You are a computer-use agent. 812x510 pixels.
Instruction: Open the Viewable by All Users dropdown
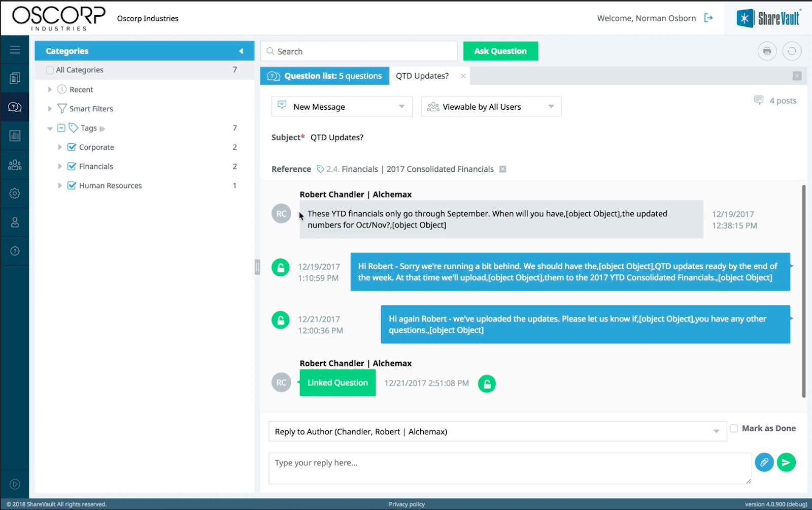491,107
